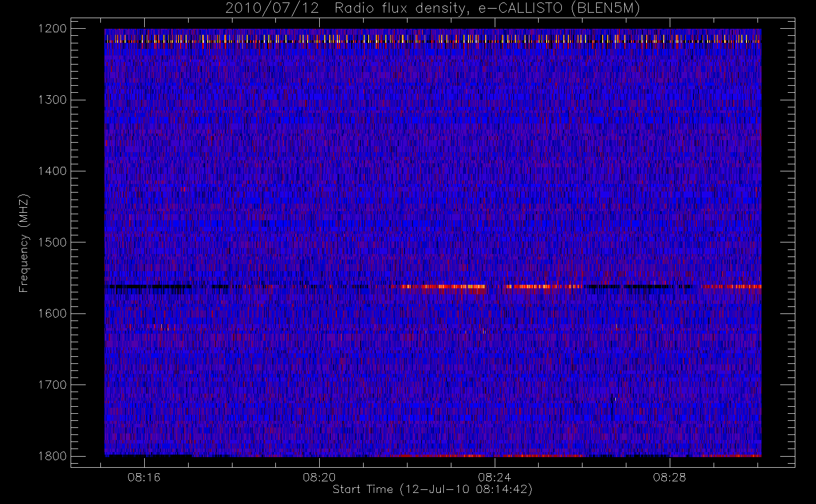Click the 08:28 time tick label
Viewport: 816px width, 504px height.
point(670,477)
